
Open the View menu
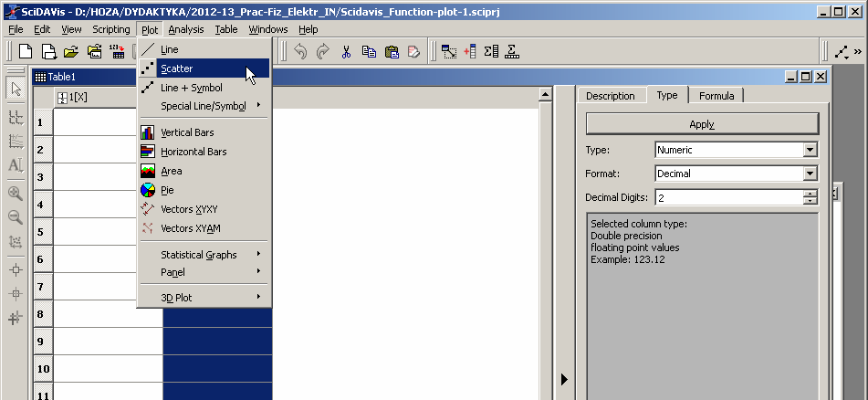pos(71,29)
